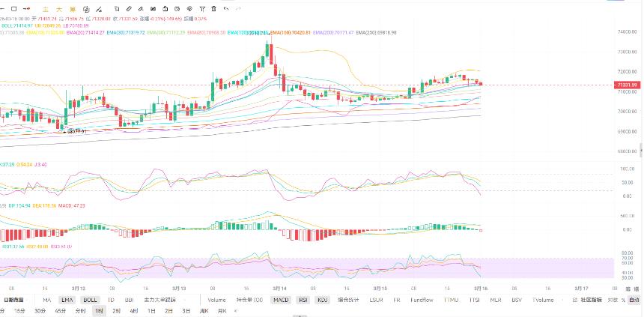Click the redo arrow icon
Screen dimensions: 644x317
coord(238,9)
